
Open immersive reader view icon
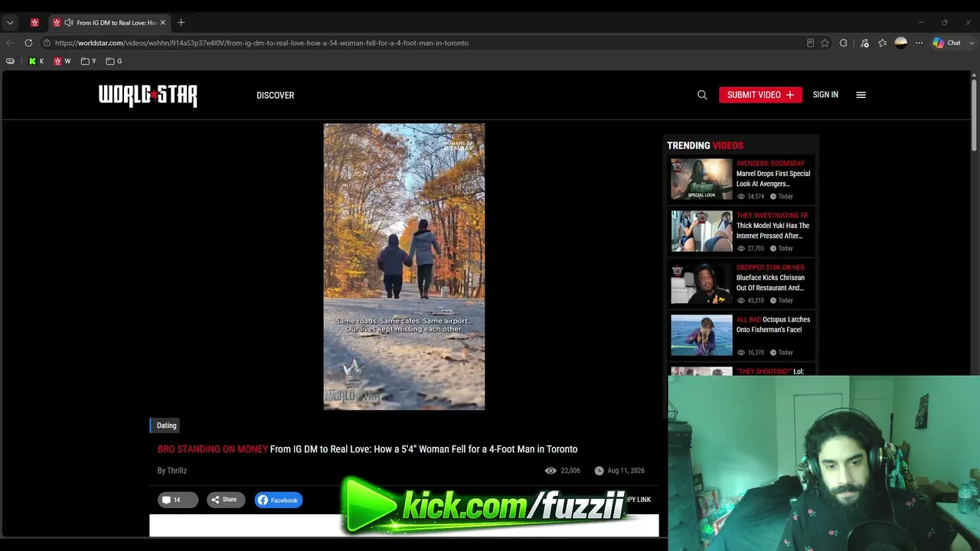(810, 43)
